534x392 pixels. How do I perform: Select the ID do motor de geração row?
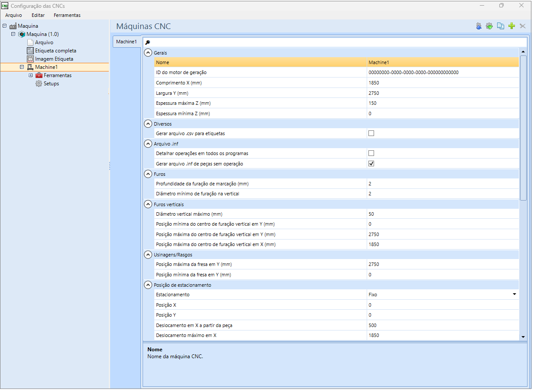click(336, 73)
